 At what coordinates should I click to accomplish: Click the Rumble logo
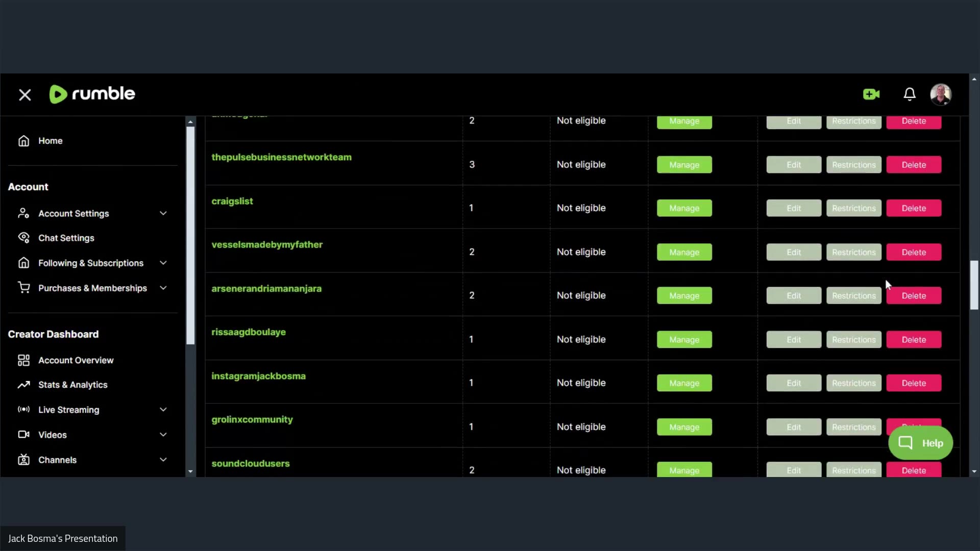click(x=92, y=94)
